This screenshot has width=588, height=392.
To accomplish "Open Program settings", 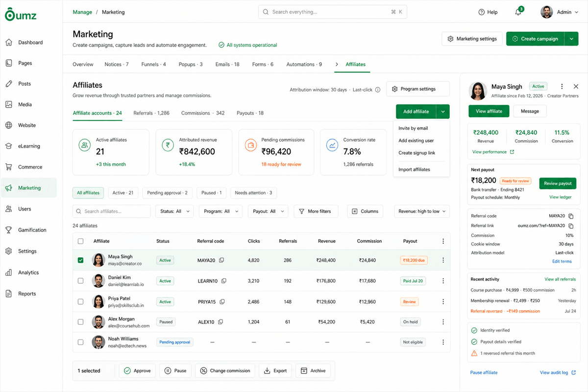I will click(418, 89).
